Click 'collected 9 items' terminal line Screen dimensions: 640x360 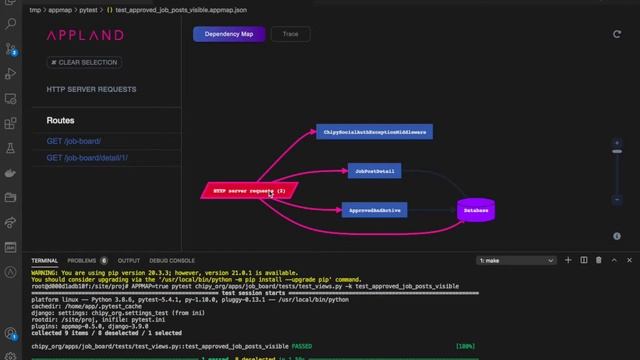(107, 333)
